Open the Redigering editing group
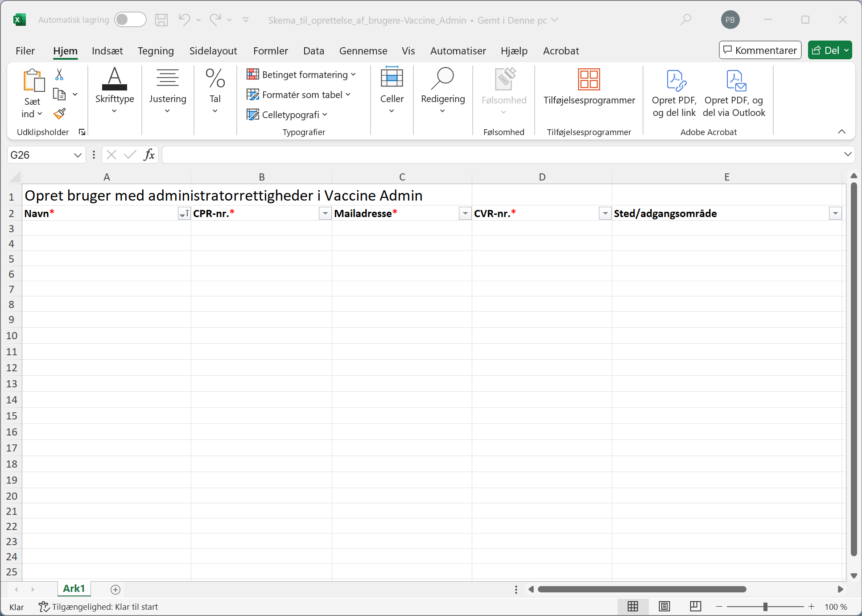 [x=443, y=91]
